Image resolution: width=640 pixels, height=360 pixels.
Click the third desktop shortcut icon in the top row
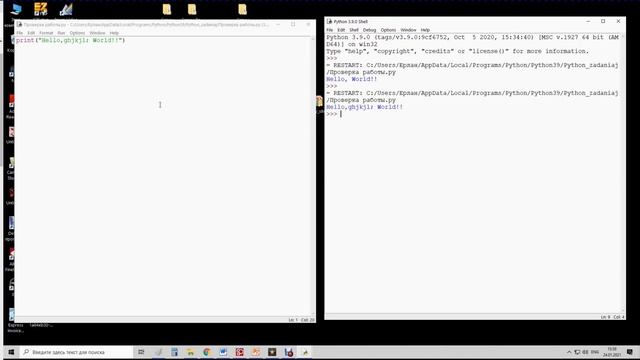tap(66, 9)
